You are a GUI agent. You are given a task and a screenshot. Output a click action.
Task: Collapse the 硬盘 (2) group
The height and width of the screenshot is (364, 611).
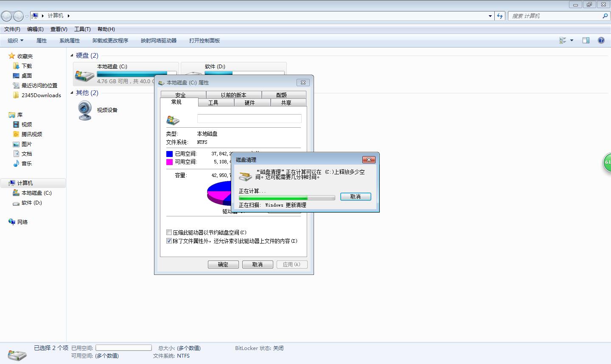point(72,56)
